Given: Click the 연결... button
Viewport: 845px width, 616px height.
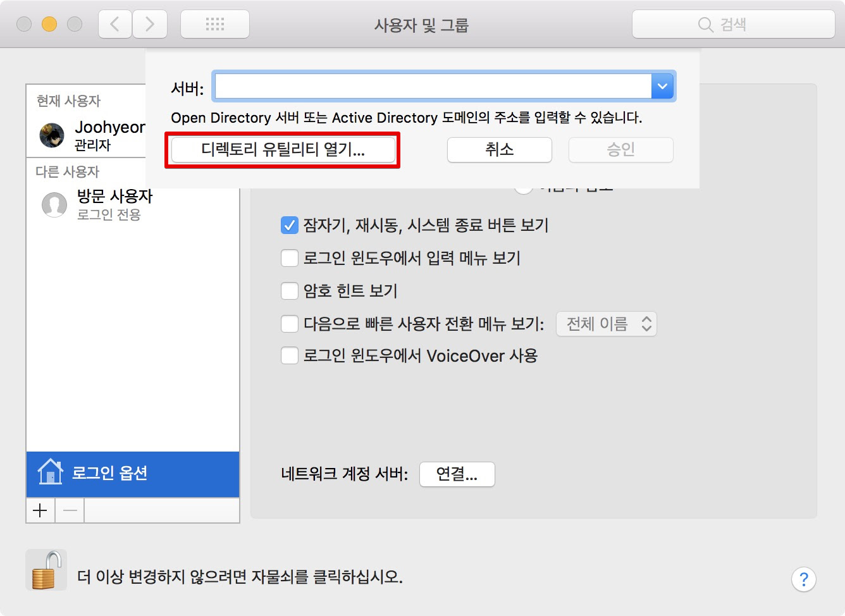Looking at the screenshot, I should [x=457, y=474].
